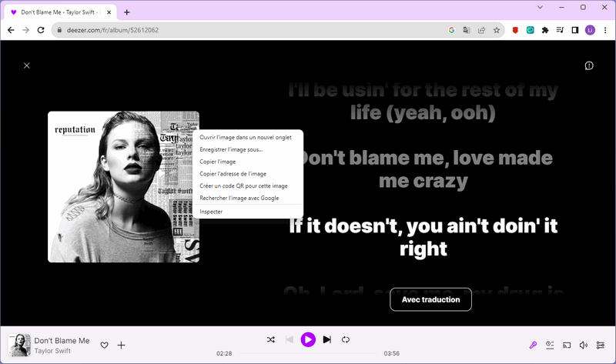Add the track to a playlist with the plus icon

122,346
